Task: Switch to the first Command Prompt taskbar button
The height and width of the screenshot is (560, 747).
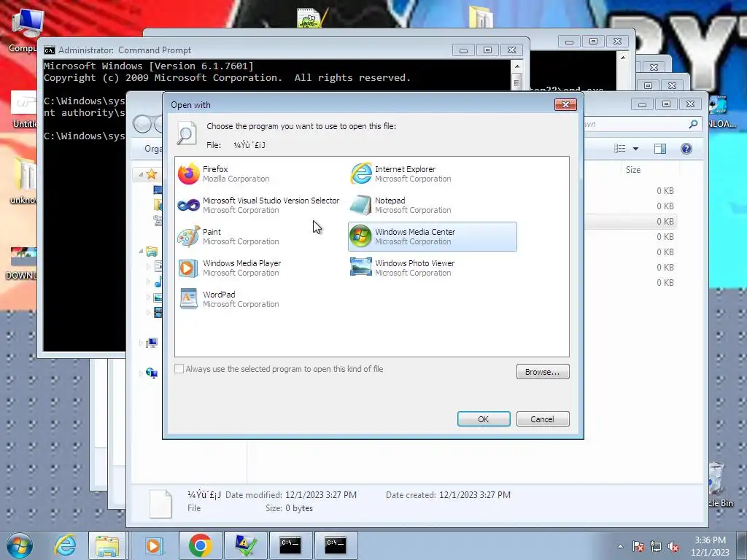Action: 290,545
